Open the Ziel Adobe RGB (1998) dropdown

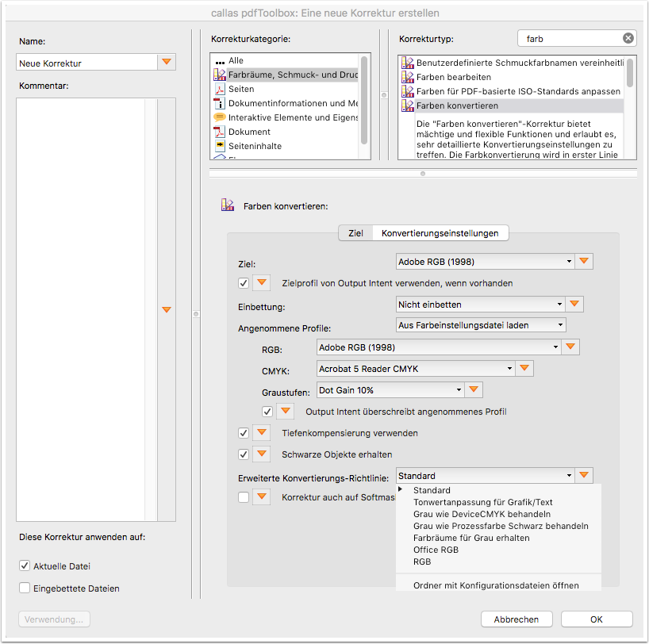(x=485, y=262)
